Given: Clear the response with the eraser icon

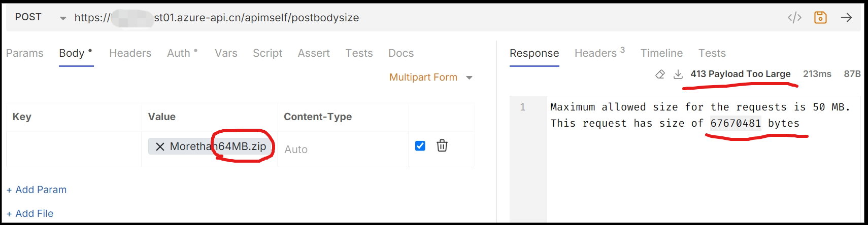Looking at the screenshot, I should [660, 74].
